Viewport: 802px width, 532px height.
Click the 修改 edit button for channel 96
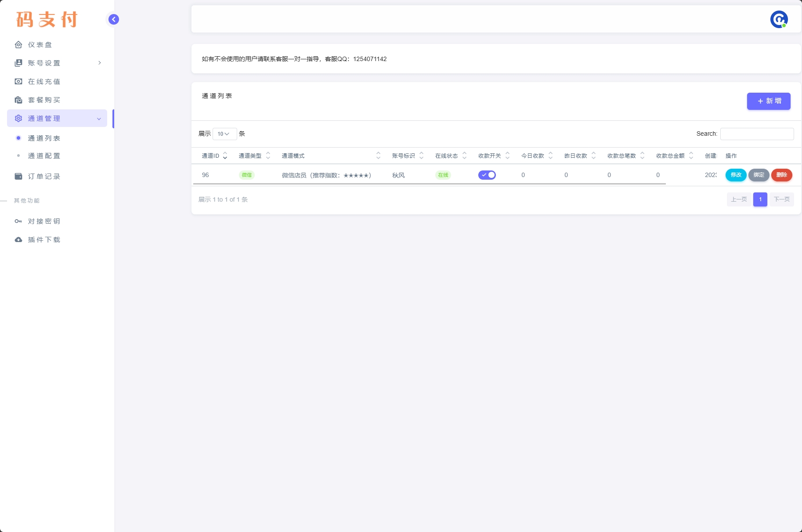coord(736,175)
